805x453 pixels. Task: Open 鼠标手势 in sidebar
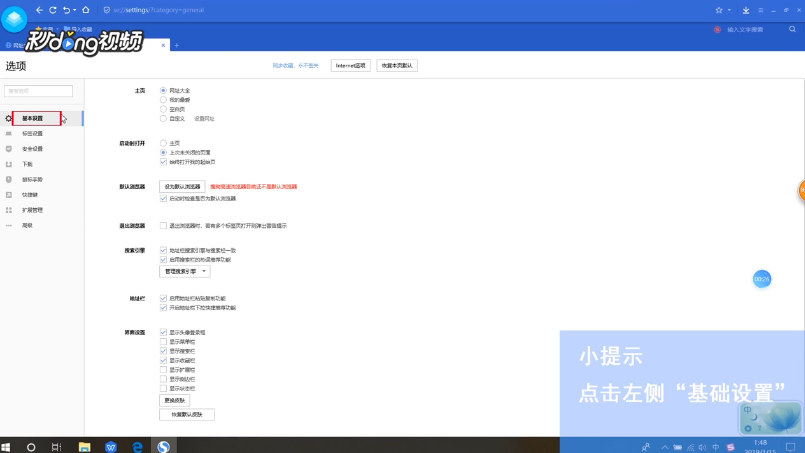[32, 179]
